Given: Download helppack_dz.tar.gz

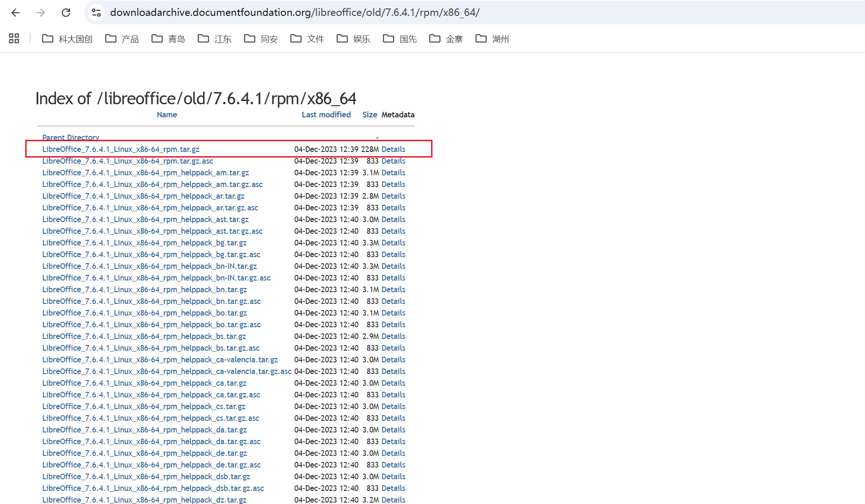Looking at the screenshot, I should pyautogui.click(x=144, y=500).
